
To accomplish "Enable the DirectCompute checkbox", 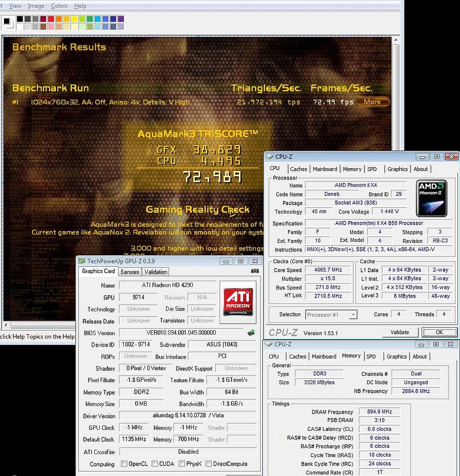I will tap(208, 464).
